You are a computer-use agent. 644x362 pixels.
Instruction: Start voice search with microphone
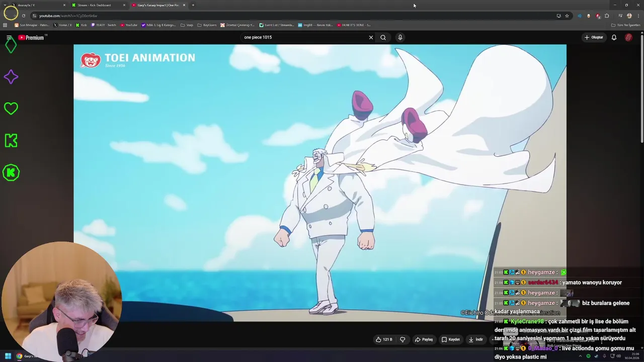(x=400, y=37)
